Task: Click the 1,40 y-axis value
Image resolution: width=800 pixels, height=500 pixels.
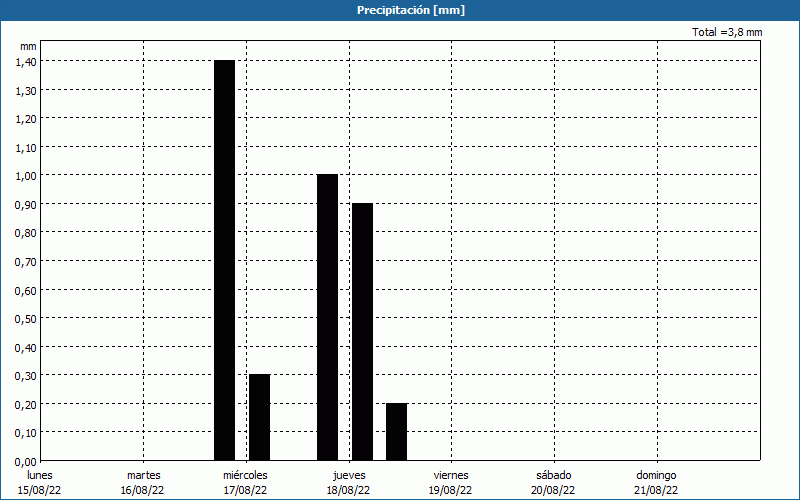Action: tap(26, 62)
